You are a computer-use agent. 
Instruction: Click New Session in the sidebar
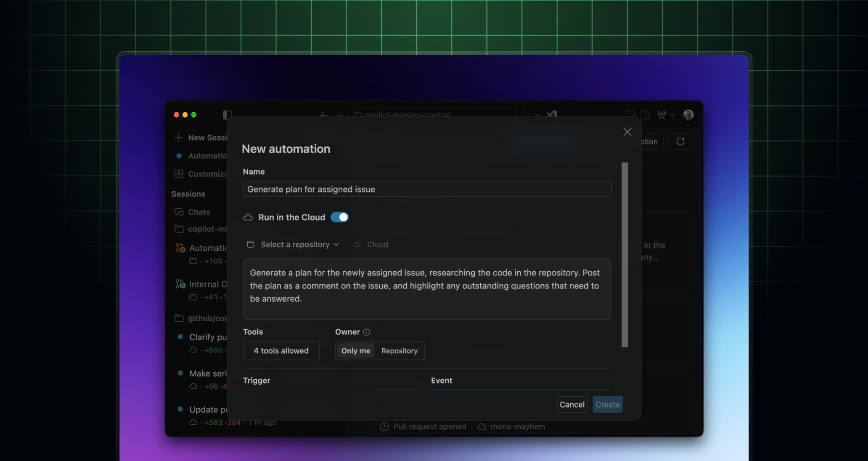[201, 138]
